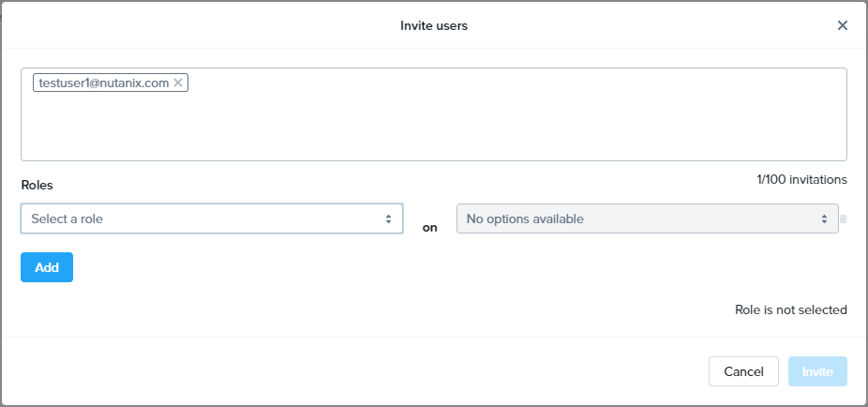Click the Cancel button
The width and height of the screenshot is (868, 407).
(743, 371)
